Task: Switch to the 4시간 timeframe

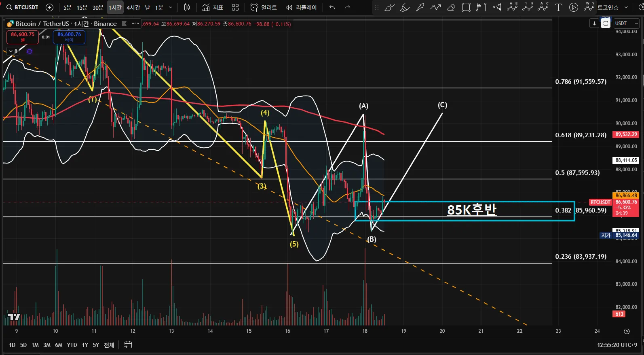Action: click(x=133, y=7)
